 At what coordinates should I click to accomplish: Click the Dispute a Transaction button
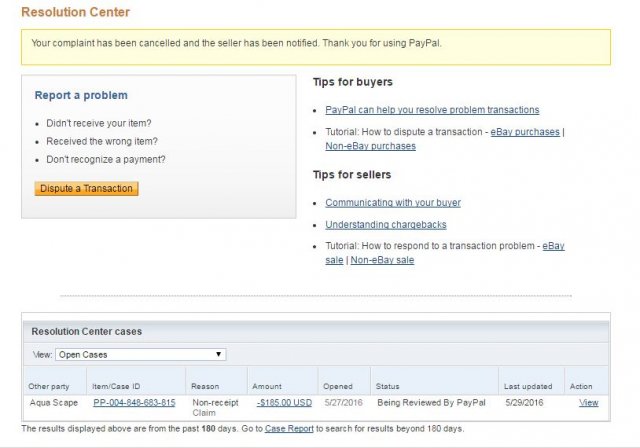pyautogui.click(x=86, y=188)
